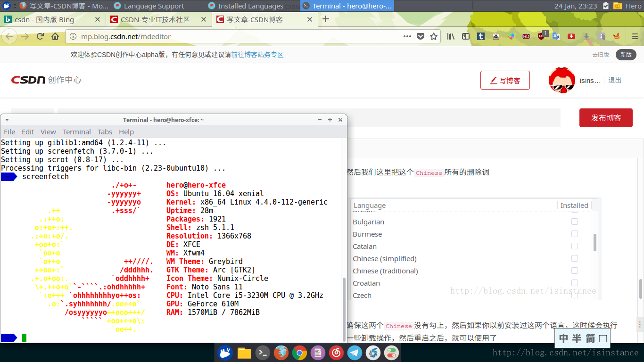Viewport: 644px width, 362px height.
Task: Click the Tumblr extension icon
Action: pyautogui.click(x=481, y=36)
